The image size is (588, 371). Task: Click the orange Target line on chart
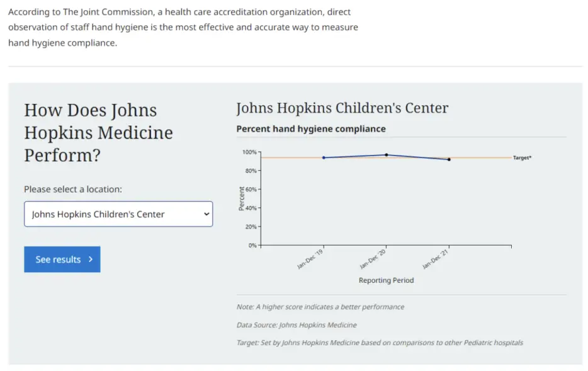tap(485, 157)
